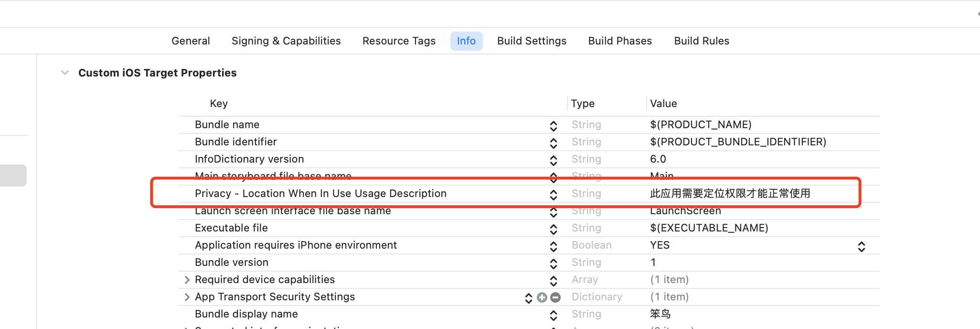980x329 pixels.
Task: Click key stepper on App Transport Security row
Action: (529, 298)
